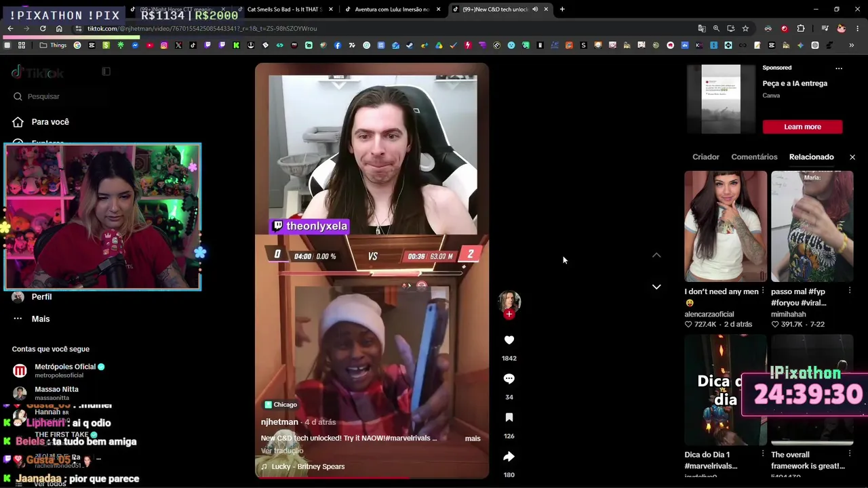Mute the playing TikTok tab audio
Image resolution: width=868 pixels, height=488 pixels.
(x=535, y=9)
